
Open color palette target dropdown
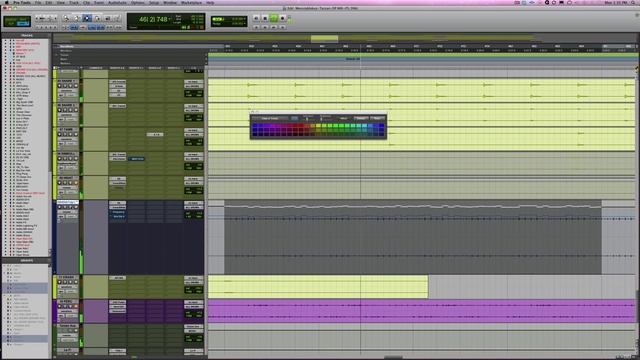pos(270,118)
